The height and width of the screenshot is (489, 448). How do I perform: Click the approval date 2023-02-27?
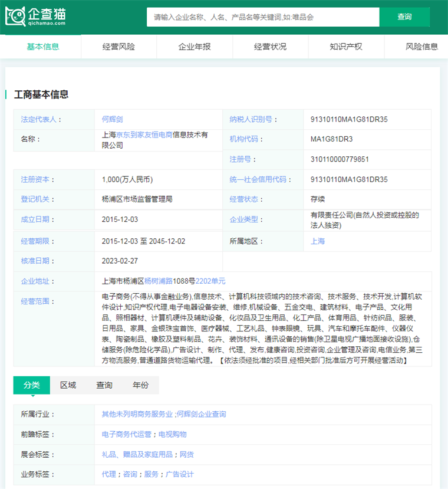click(x=120, y=261)
